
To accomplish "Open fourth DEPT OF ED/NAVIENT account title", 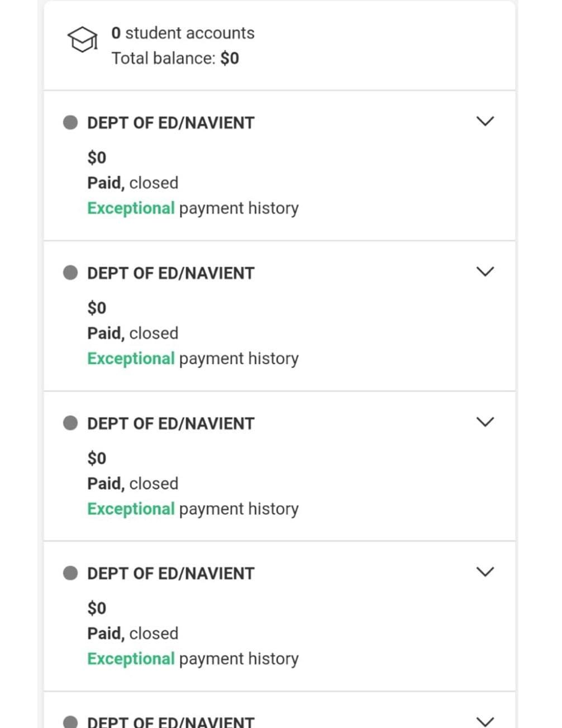I will (171, 574).
